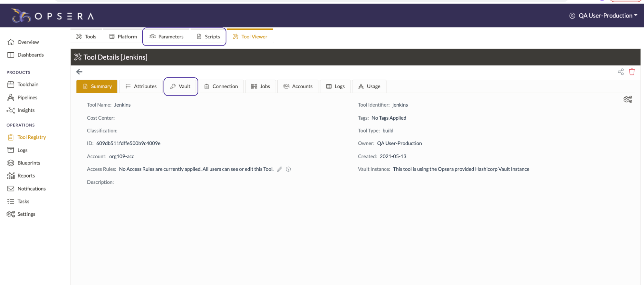Image resolution: width=644 pixels, height=285 pixels.
Task: Open the Parameters top tab
Action: (167, 37)
